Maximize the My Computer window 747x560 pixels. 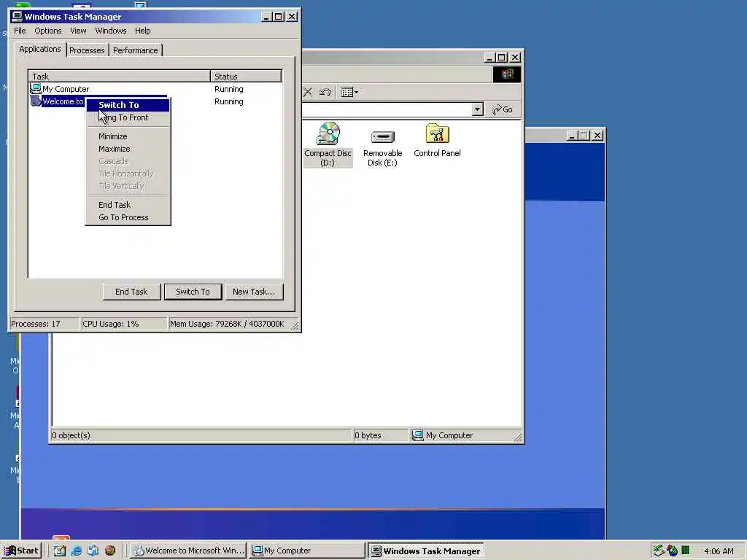point(502,58)
